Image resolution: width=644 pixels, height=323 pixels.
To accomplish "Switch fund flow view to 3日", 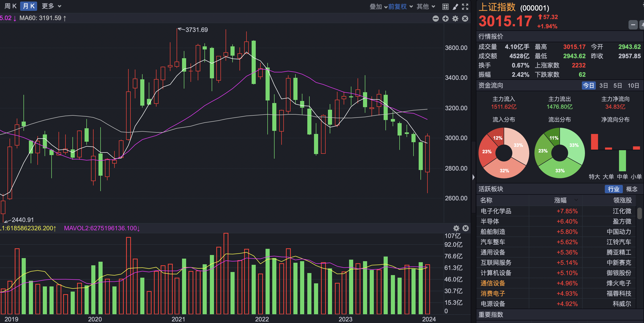I will click(604, 86).
